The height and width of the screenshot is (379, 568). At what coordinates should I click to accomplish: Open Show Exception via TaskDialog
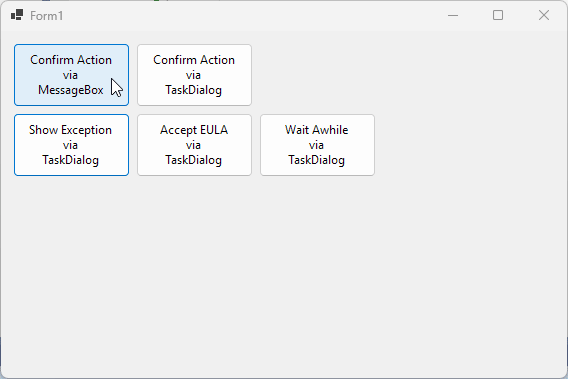[71, 145]
